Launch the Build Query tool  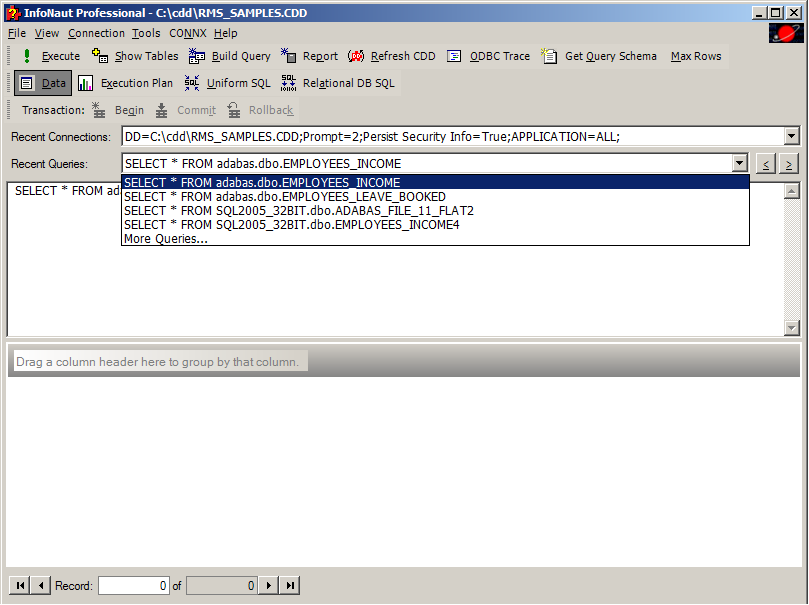click(x=197, y=56)
